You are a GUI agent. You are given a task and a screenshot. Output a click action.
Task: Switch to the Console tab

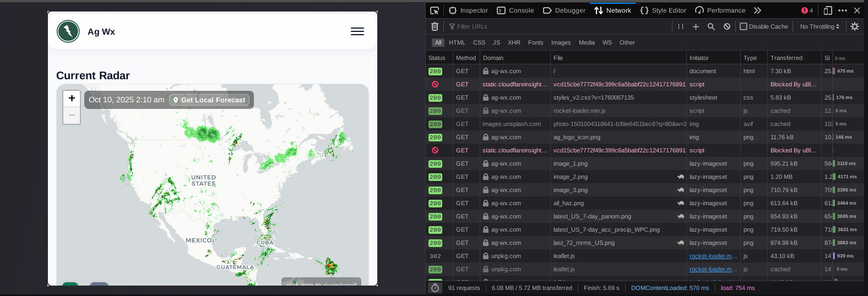[516, 10]
